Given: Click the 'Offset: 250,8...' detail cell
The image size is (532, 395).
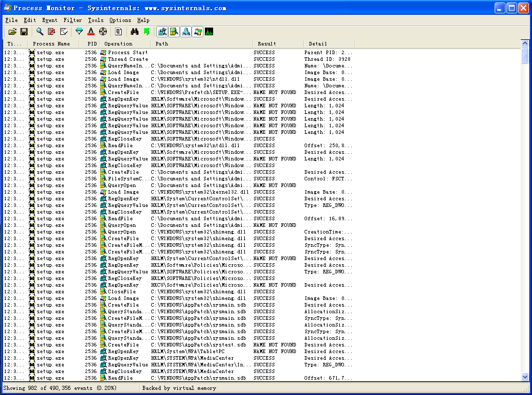Looking at the screenshot, I should pyautogui.click(x=328, y=146).
